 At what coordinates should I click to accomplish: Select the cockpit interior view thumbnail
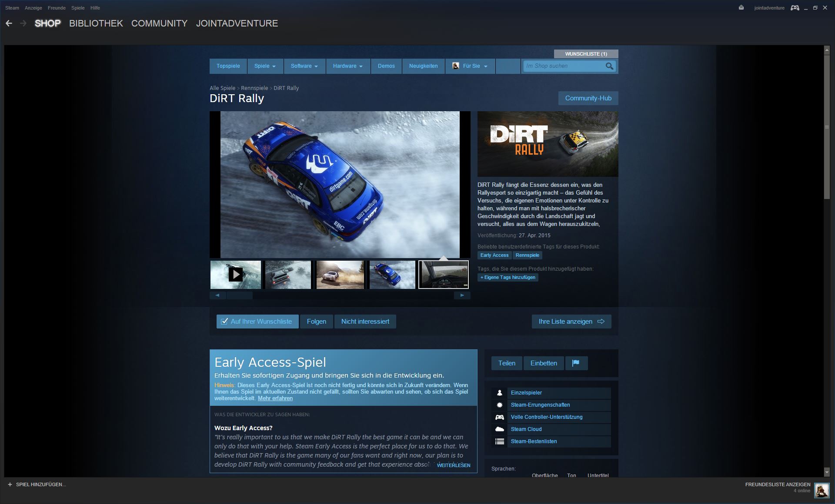(444, 275)
